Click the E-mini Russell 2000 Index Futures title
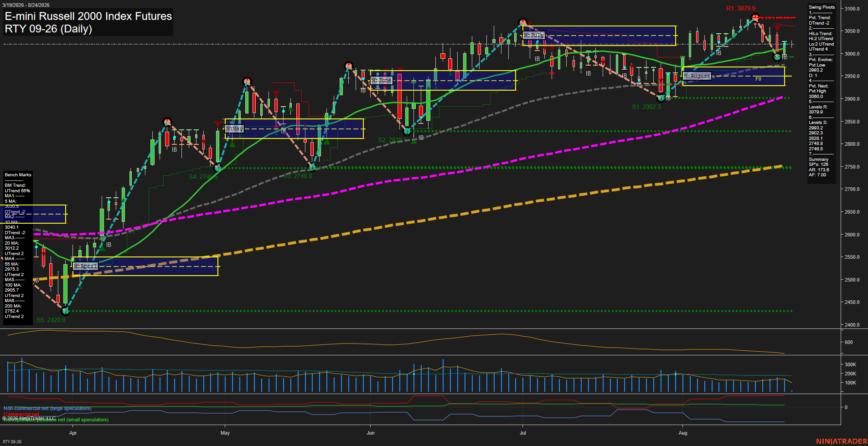Image resolution: width=868 pixels, height=446 pixels. (88, 16)
